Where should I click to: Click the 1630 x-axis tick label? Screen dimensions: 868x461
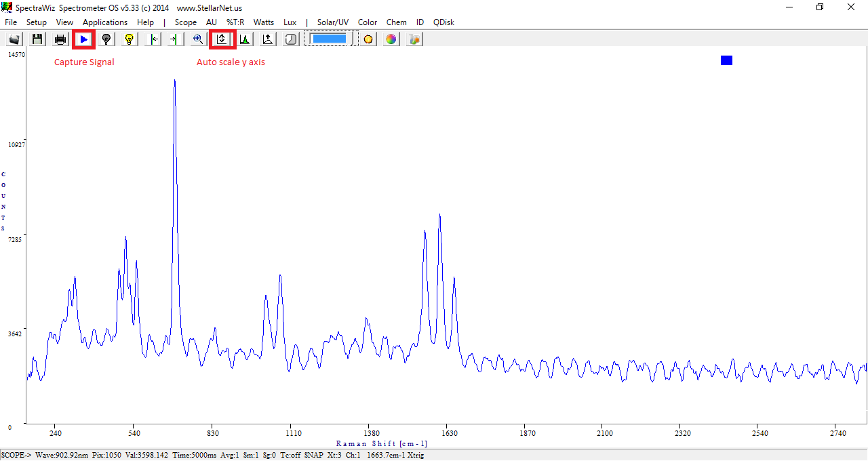[x=449, y=434]
